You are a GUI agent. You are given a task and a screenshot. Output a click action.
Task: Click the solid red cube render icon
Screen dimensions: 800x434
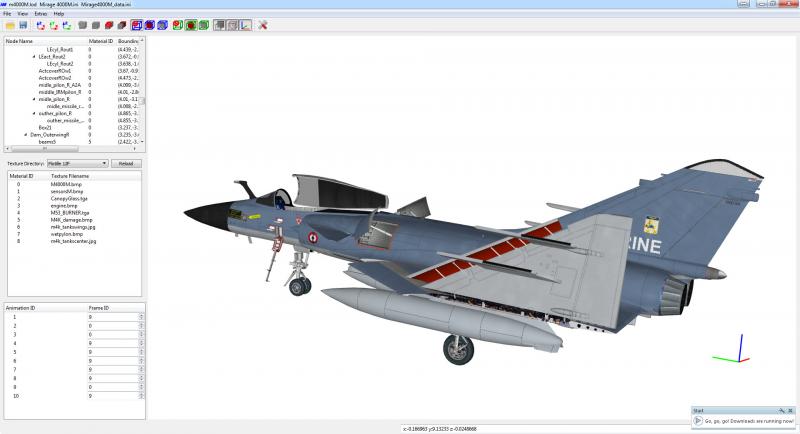pyautogui.click(x=109, y=25)
